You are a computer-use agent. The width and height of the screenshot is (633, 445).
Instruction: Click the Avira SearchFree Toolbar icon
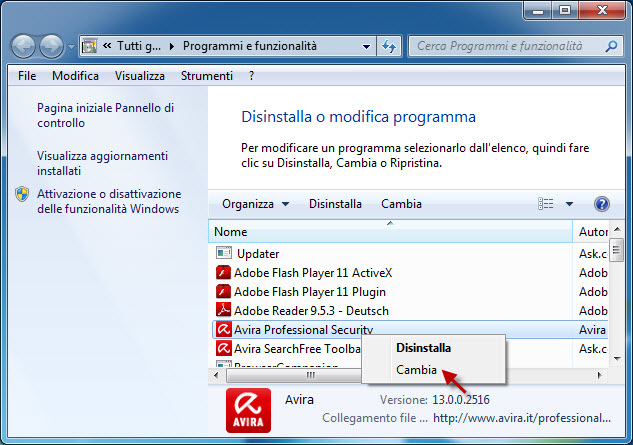(223, 348)
